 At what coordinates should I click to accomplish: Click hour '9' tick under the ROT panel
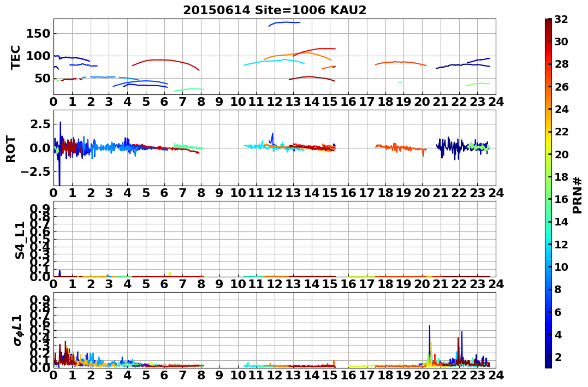click(219, 193)
